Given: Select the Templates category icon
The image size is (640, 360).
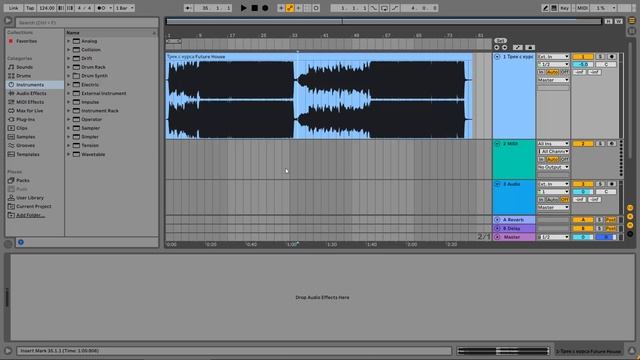Looking at the screenshot, I should pyautogui.click(x=11, y=154).
